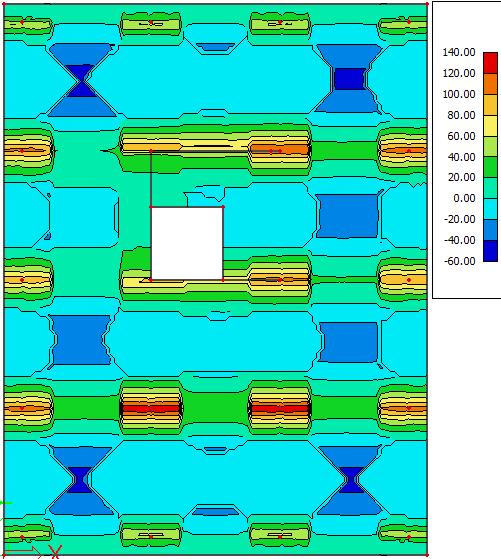Select the 100.00 legend value label
501x559 pixels.
pyautogui.click(x=459, y=94)
